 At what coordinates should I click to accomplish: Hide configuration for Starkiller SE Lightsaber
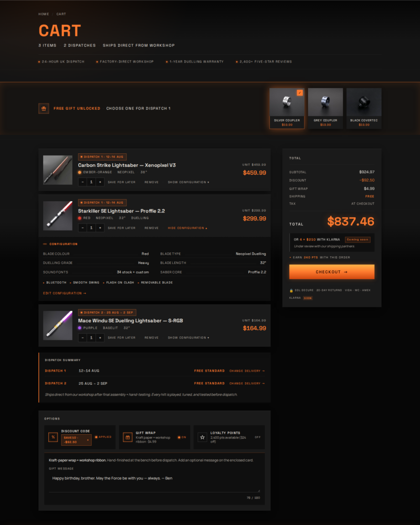pos(187,228)
